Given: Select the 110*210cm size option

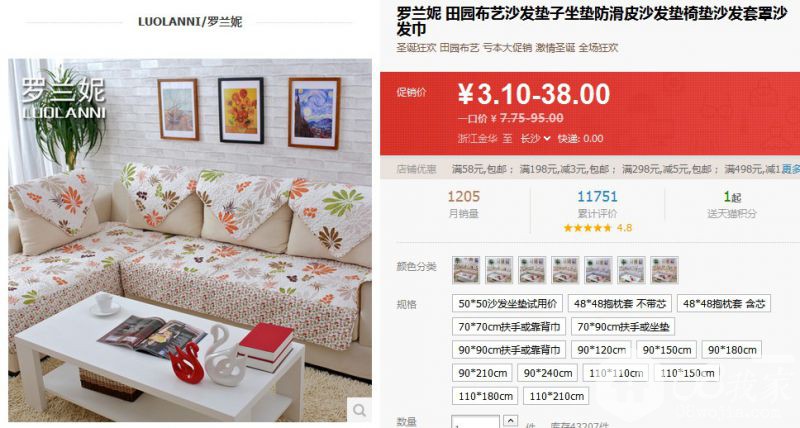Looking at the screenshot, I should click(556, 396).
